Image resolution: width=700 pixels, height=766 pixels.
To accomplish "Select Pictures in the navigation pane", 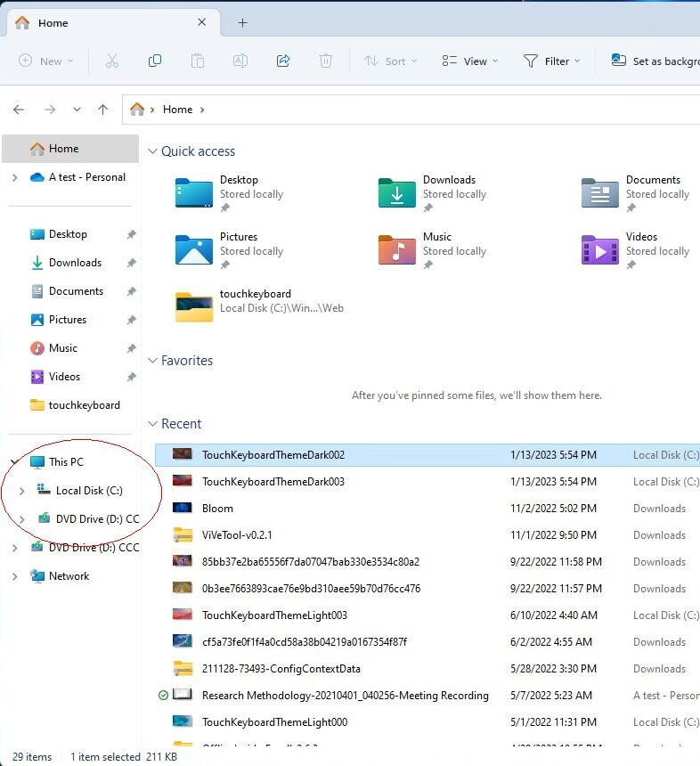I will pos(68,320).
